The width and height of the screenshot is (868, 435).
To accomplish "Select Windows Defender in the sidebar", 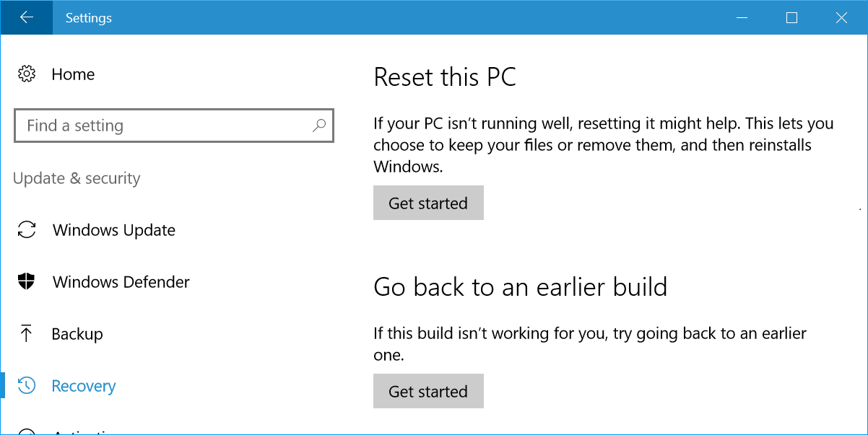I will point(121,282).
